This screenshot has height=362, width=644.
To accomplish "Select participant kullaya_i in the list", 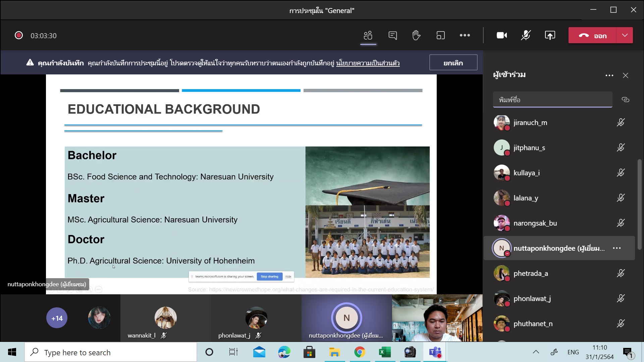I will (x=526, y=173).
